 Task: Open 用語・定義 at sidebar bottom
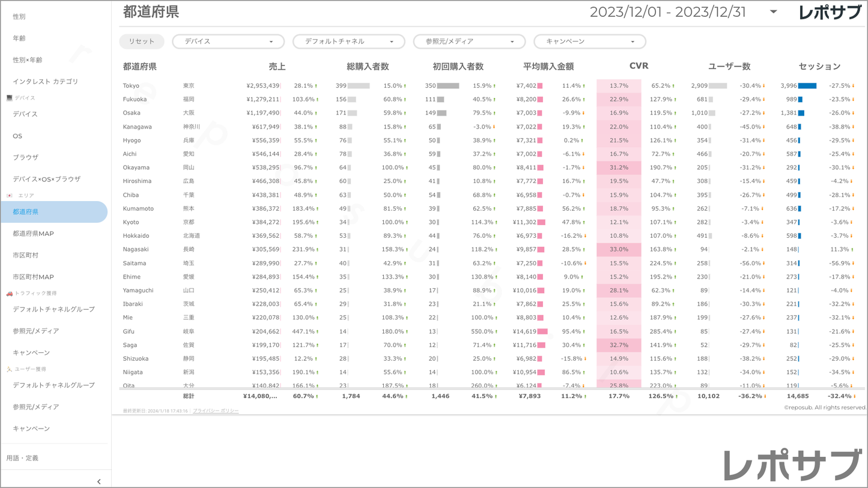tap(22, 458)
